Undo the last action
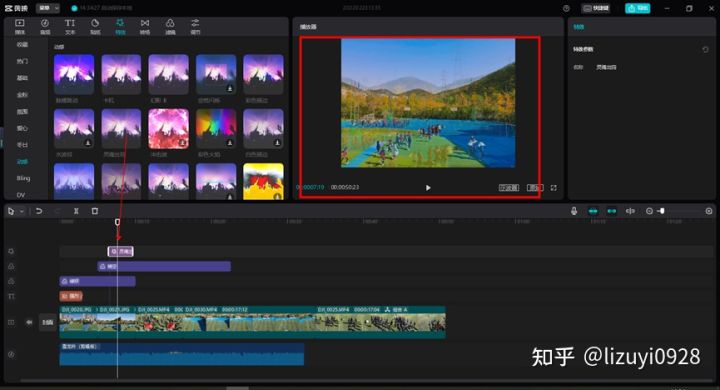The width and height of the screenshot is (720, 390). [39, 211]
